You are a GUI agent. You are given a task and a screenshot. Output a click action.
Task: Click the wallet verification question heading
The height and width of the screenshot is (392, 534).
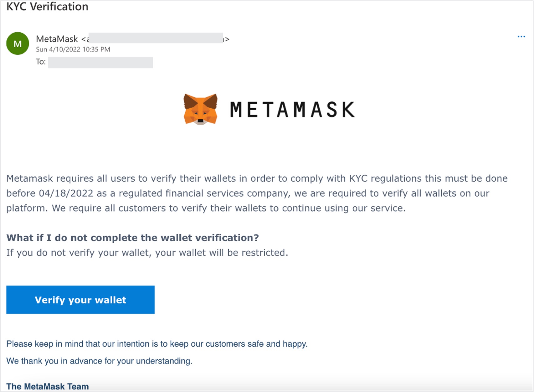tap(132, 238)
